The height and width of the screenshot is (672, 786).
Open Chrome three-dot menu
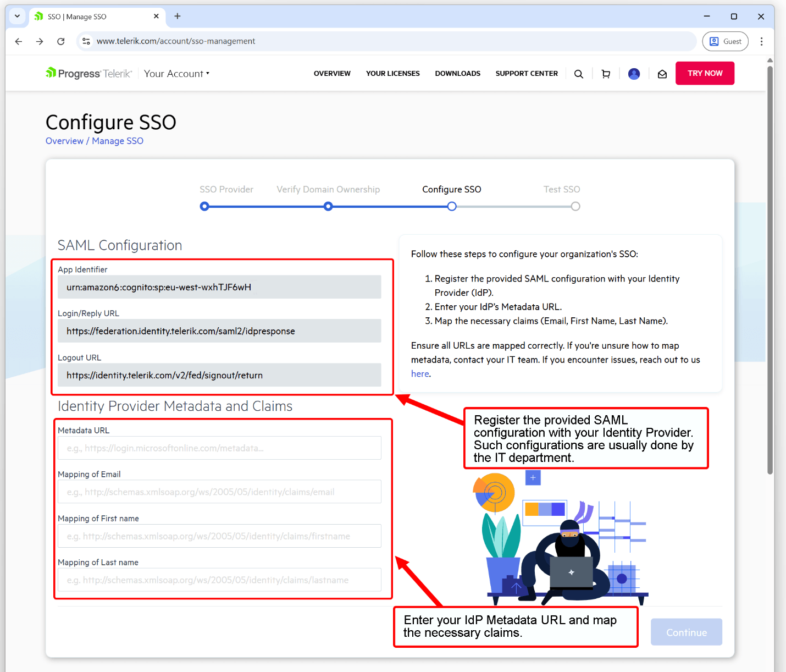[761, 41]
